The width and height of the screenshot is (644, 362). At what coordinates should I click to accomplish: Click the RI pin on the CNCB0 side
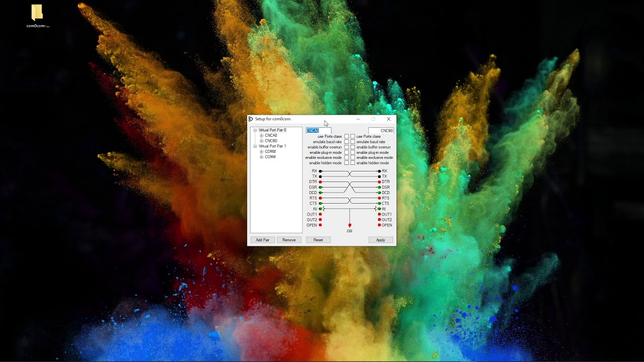pos(379,209)
